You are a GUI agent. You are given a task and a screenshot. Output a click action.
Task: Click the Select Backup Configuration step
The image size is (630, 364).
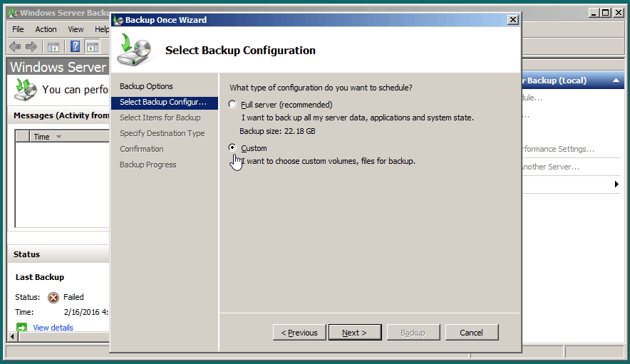tap(165, 102)
